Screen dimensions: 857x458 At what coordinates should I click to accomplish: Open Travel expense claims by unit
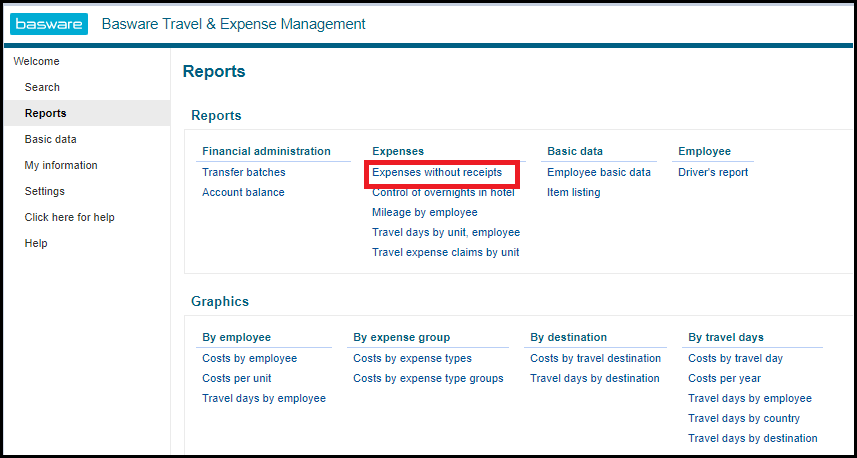(x=445, y=252)
